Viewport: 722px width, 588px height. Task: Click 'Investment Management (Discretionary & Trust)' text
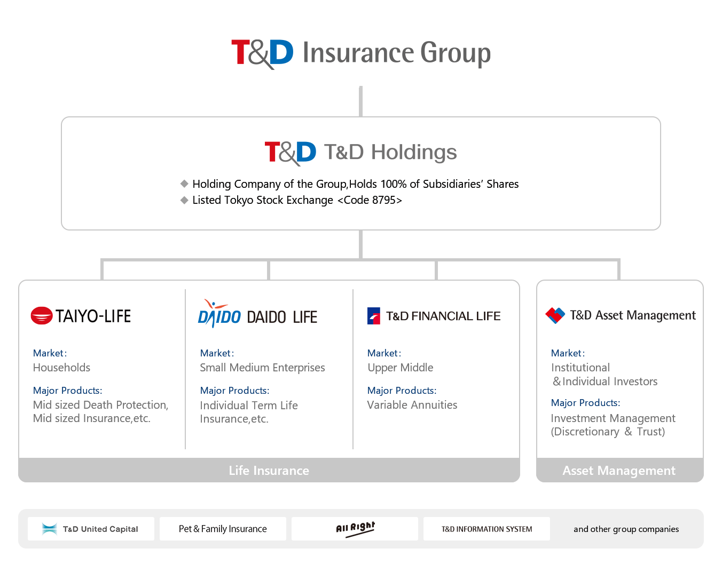click(613, 425)
